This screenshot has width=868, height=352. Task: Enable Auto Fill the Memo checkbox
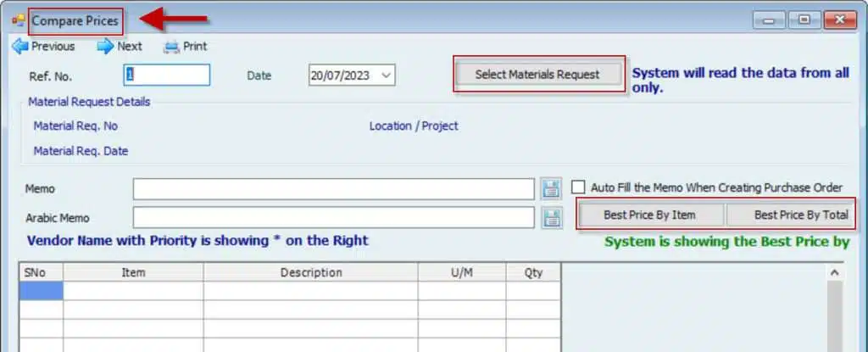click(x=579, y=187)
